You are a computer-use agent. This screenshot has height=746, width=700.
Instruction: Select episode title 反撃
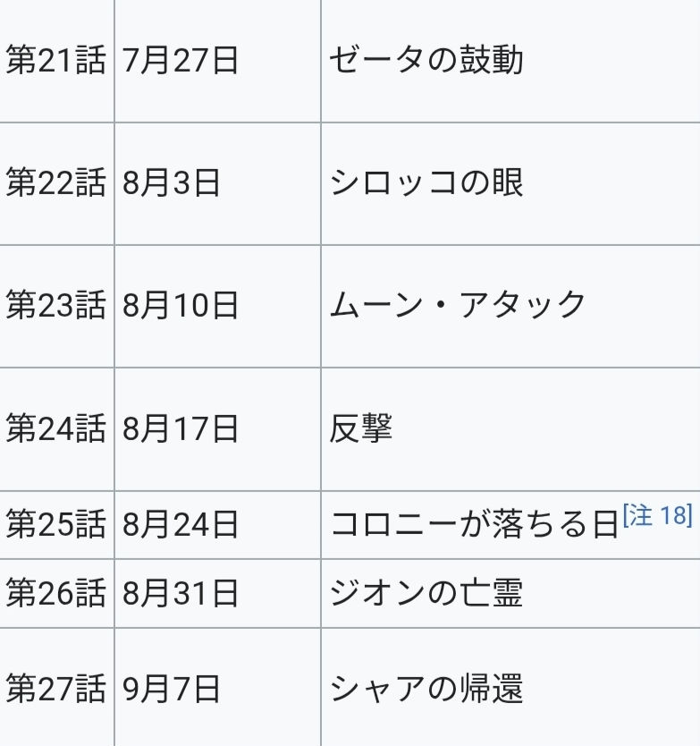click(x=360, y=429)
